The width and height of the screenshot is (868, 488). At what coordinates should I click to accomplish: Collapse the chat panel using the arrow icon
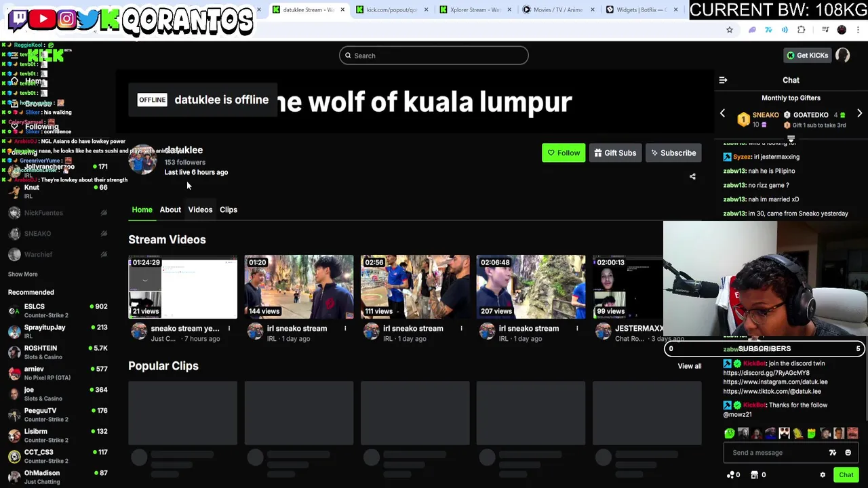723,80
